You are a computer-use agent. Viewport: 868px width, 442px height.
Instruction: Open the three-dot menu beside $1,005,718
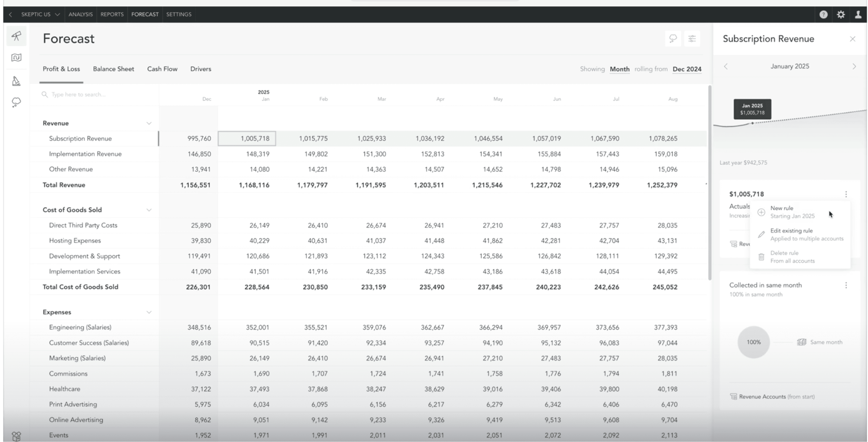(x=846, y=194)
